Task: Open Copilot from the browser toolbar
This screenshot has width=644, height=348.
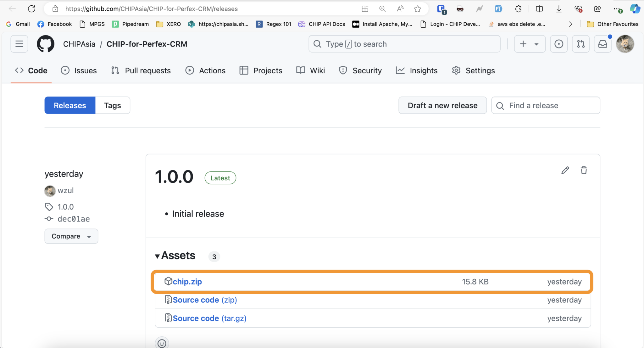Action: tap(635, 8)
